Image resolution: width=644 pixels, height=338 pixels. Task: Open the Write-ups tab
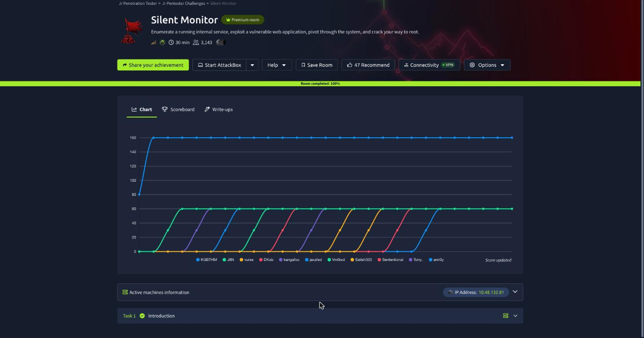click(219, 110)
